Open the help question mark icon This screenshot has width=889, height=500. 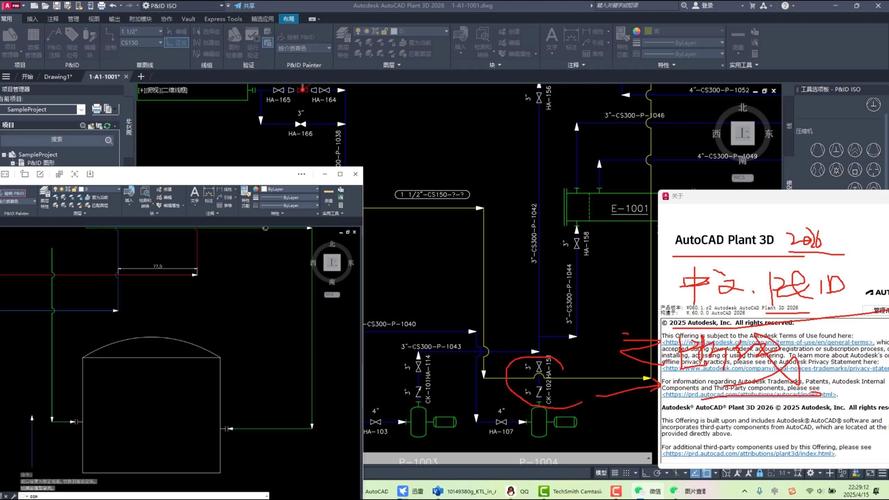pos(785,6)
